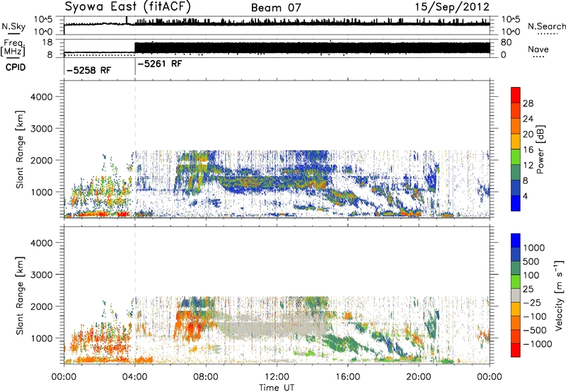Click the '08:00' time tick label
Screen dimensions: 566x392
coord(206,377)
